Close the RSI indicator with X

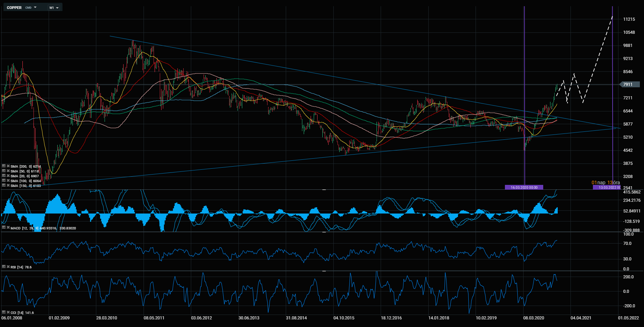(x=8, y=267)
